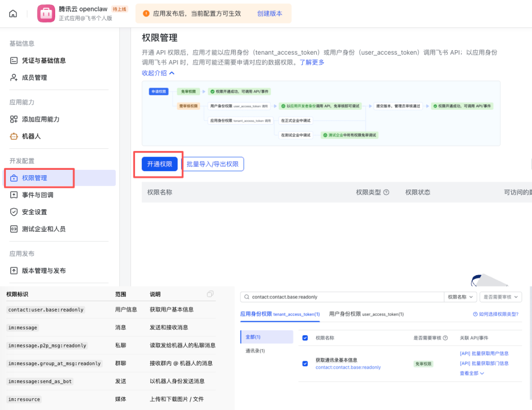532x410 pixels.
Task: Open 测试企业和人员 section
Action: click(39, 228)
